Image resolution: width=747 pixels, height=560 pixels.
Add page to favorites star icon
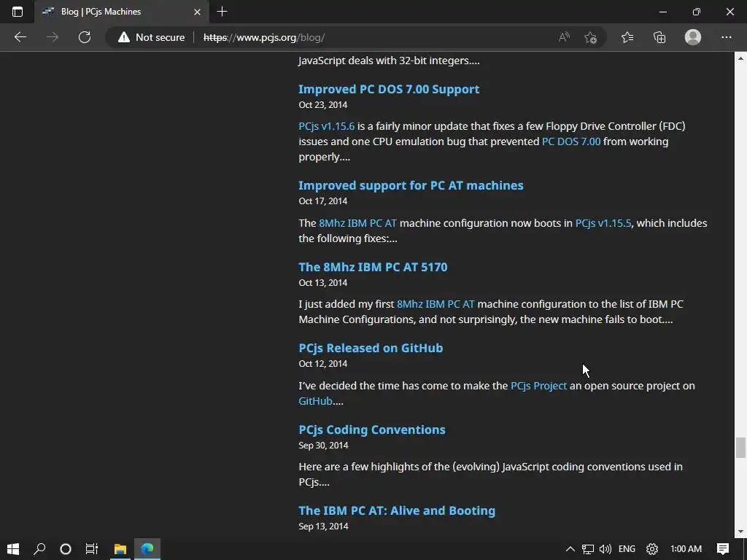pyautogui.click(x=591, y=37)
